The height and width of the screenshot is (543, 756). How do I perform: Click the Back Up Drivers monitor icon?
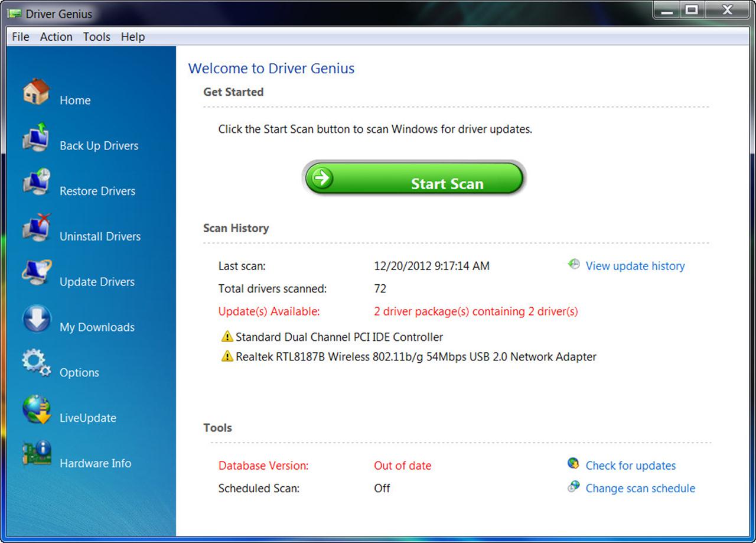coord(37,138)
